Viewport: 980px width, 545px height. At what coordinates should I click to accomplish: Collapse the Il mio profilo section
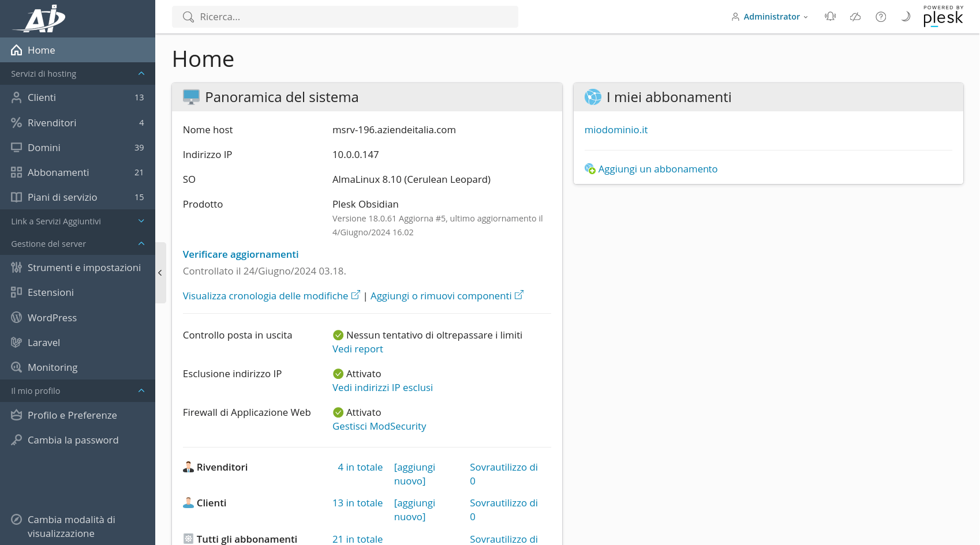click(77, 391)
